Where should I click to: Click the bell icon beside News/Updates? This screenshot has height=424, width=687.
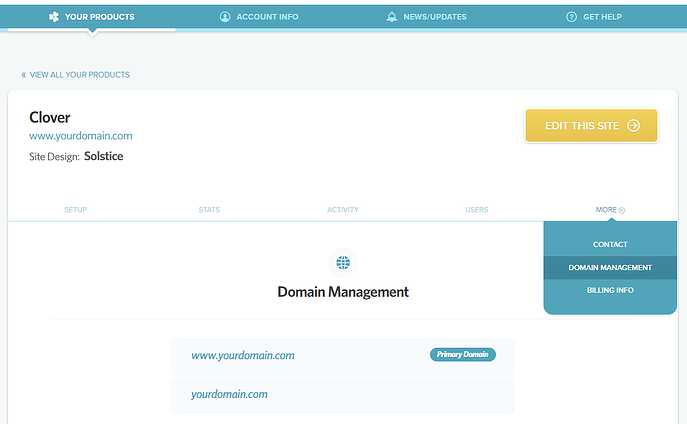[392, 17]
